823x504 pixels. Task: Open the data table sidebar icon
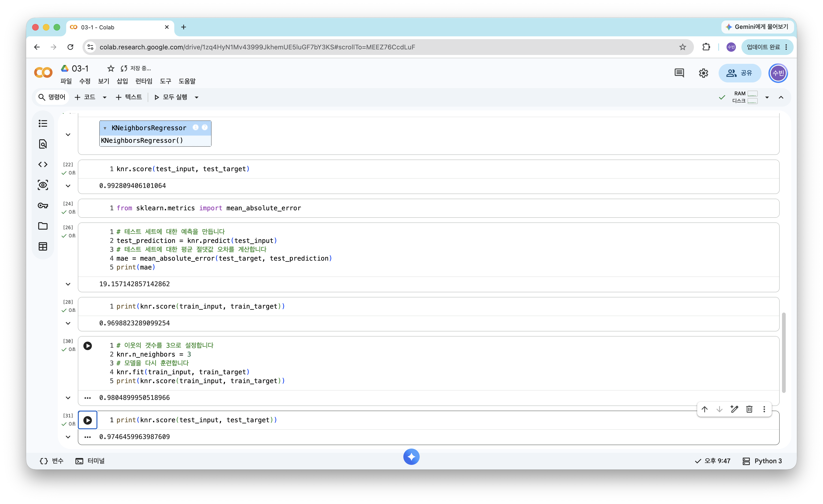(x=43, y=246)
